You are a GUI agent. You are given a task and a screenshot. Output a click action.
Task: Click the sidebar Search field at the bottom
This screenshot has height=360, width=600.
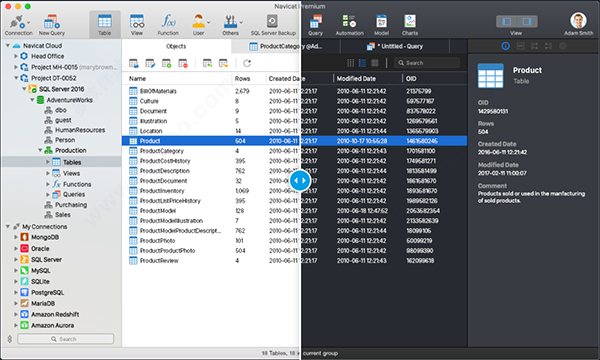coord(65,339)
